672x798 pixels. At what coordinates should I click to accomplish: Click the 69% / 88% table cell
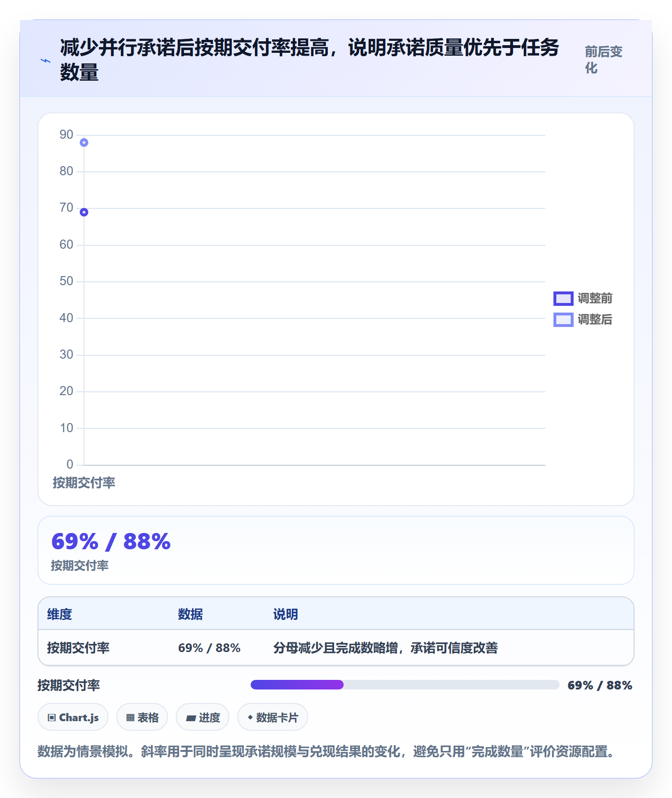(x=209, y=648)
